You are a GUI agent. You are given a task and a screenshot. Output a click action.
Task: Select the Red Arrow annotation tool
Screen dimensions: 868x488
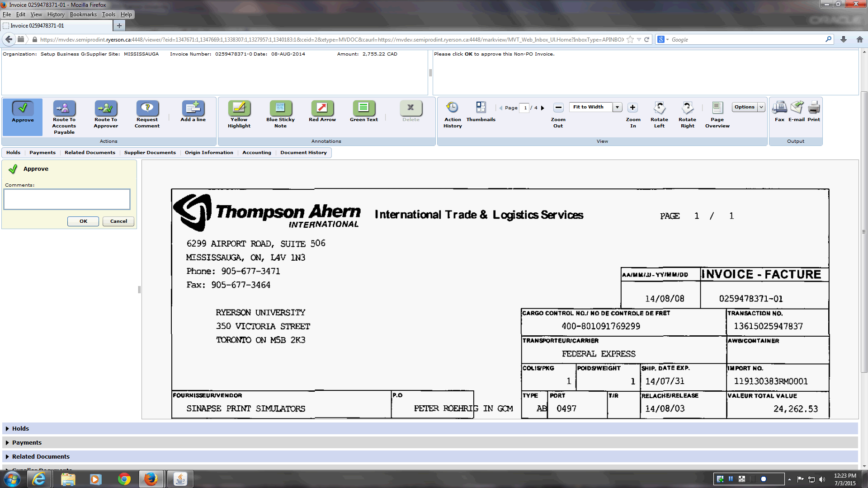click(322, 108)
